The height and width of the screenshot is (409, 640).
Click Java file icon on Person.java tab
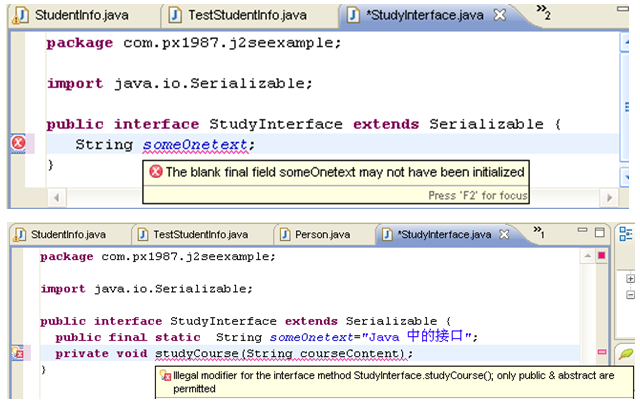click(x=285, y=235)
